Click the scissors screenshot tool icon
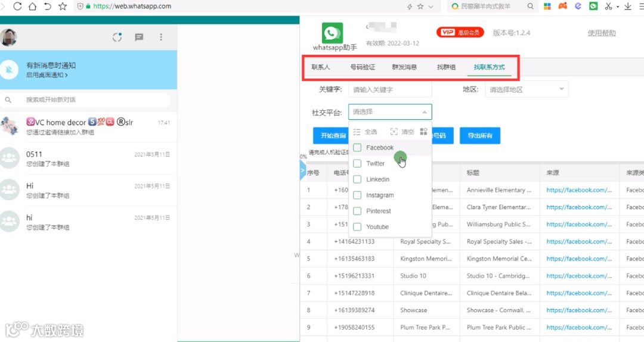 pos(608,6)
